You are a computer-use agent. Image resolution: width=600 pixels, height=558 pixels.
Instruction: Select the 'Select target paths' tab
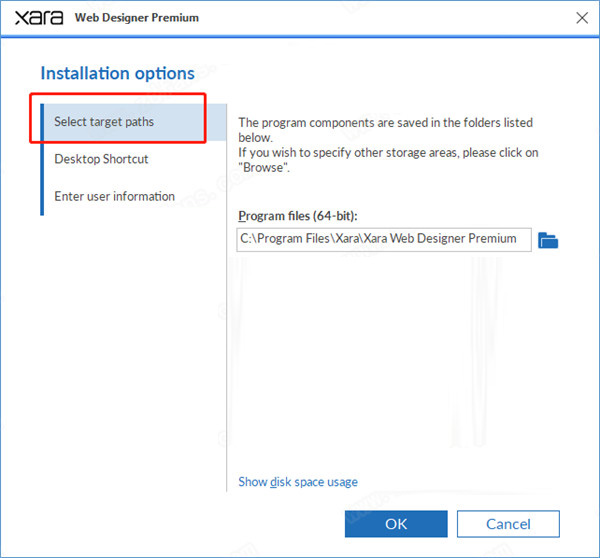[104, 122]
